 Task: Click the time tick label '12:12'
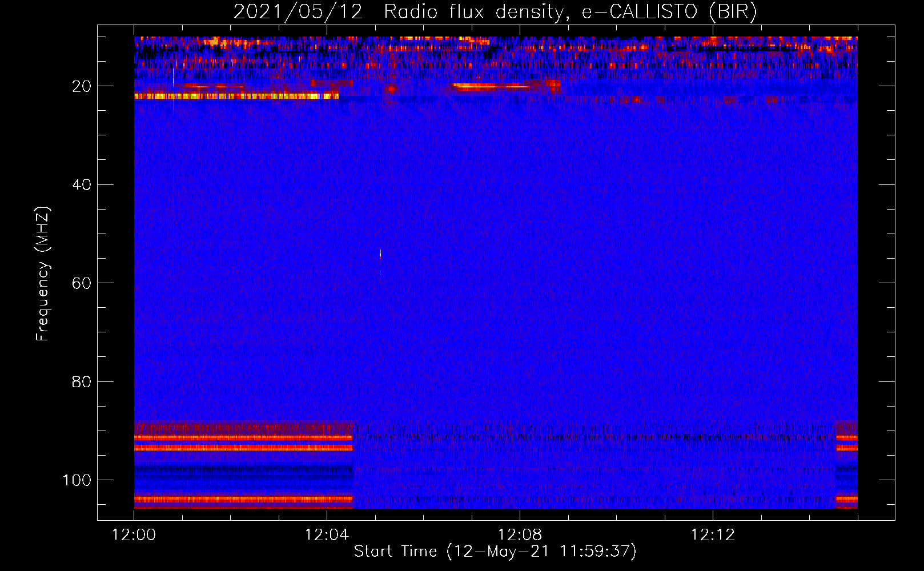pyautogui.click(x=713, y=535)
